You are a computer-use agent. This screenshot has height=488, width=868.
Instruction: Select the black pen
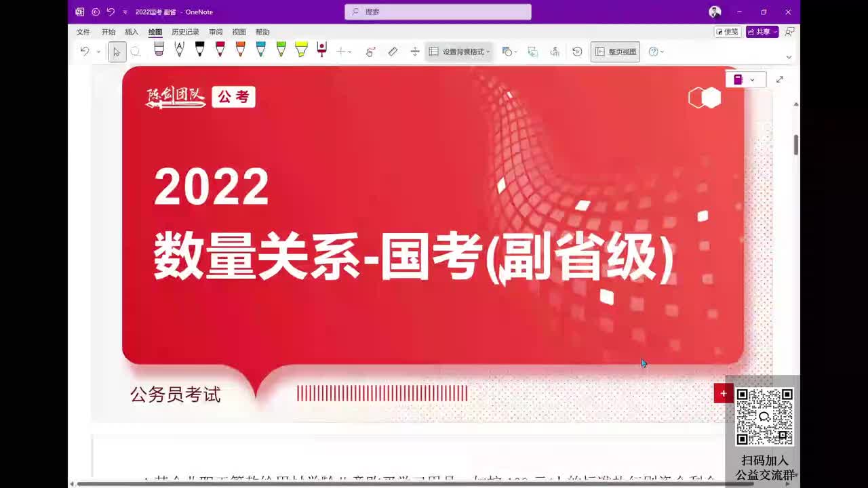click(199, 49)
